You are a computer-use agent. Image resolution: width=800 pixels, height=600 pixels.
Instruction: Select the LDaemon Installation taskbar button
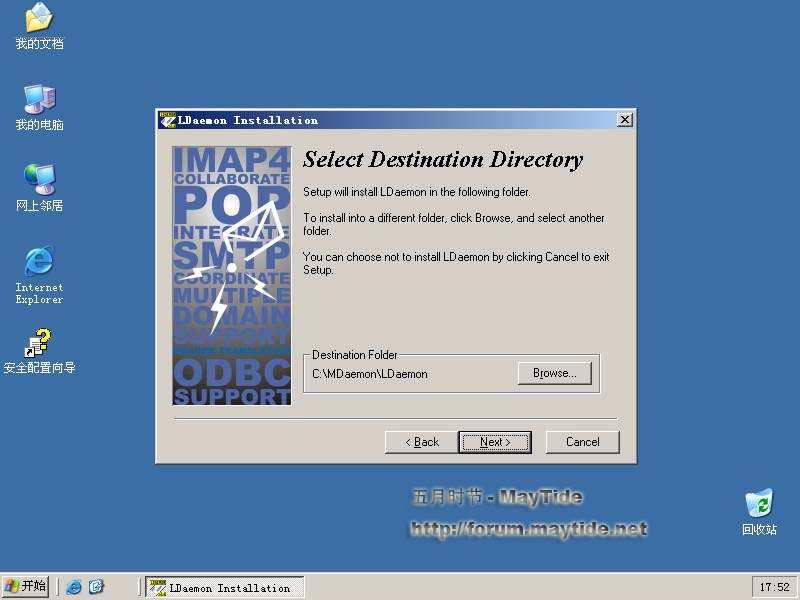(223, 588)
